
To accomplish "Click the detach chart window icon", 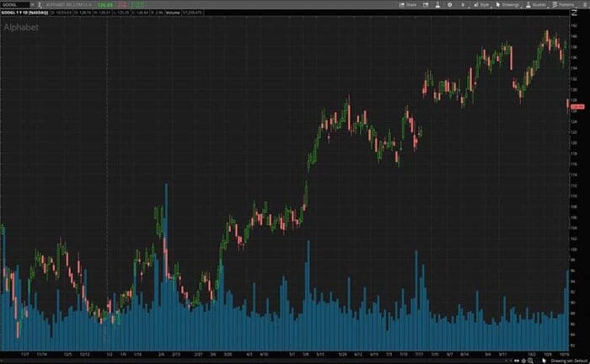I will pyautogui.click(x=426, y=5).
